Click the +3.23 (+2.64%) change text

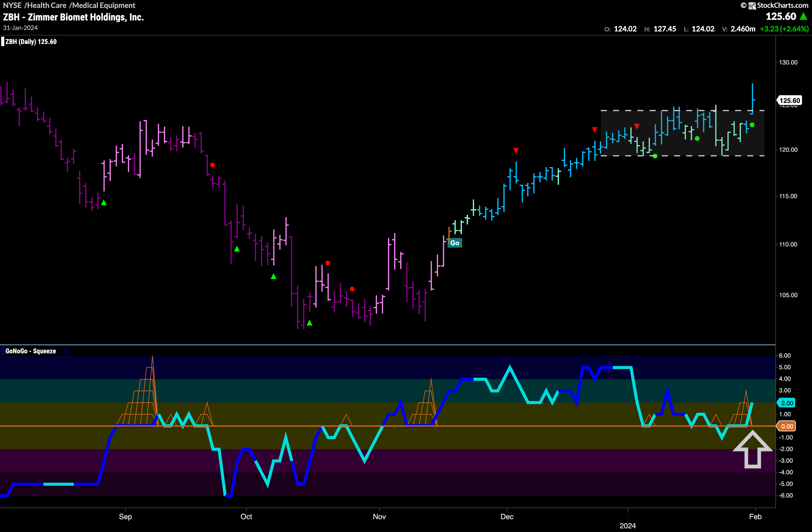[784, 29]
